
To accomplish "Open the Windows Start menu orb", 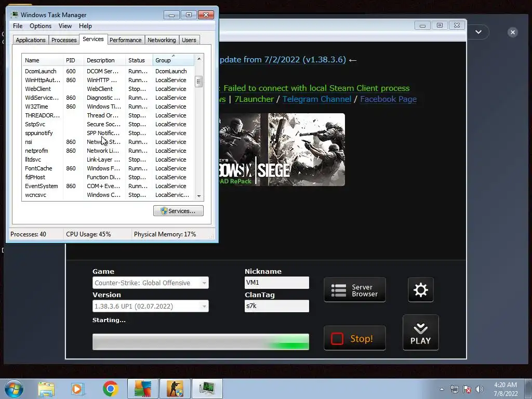I will [x=14, y=389].
